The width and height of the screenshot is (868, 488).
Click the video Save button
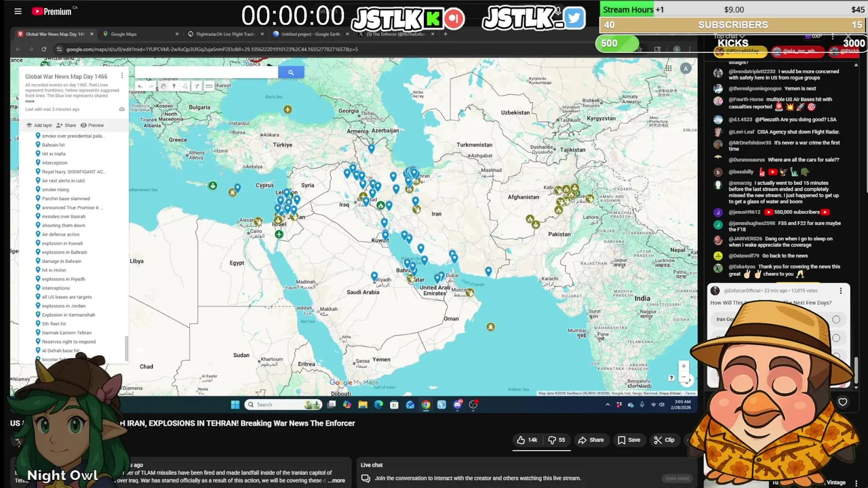(x=629, y=440)
